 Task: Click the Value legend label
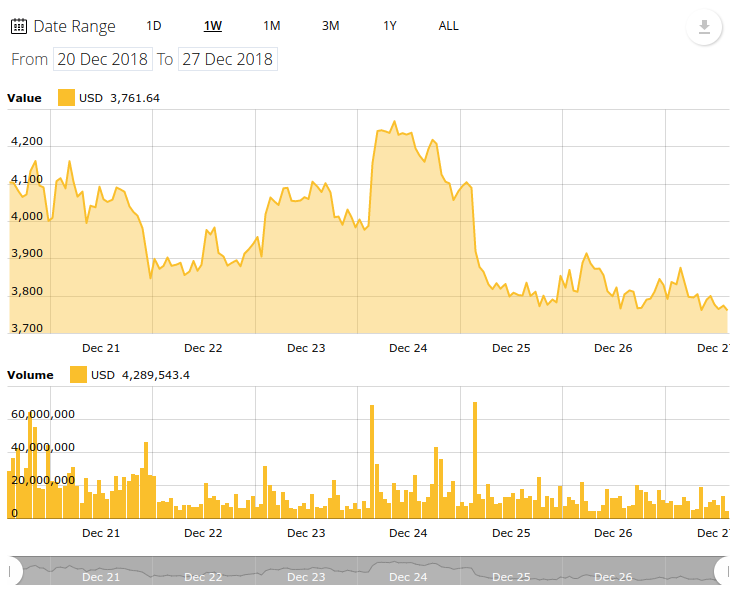pyautogui.click(x=24, y=98)
